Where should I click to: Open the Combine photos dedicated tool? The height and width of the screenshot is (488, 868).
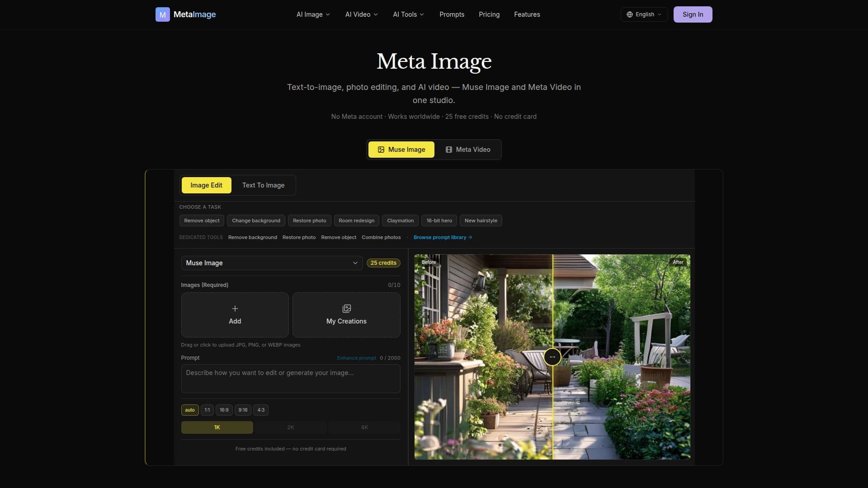point(381,237)
